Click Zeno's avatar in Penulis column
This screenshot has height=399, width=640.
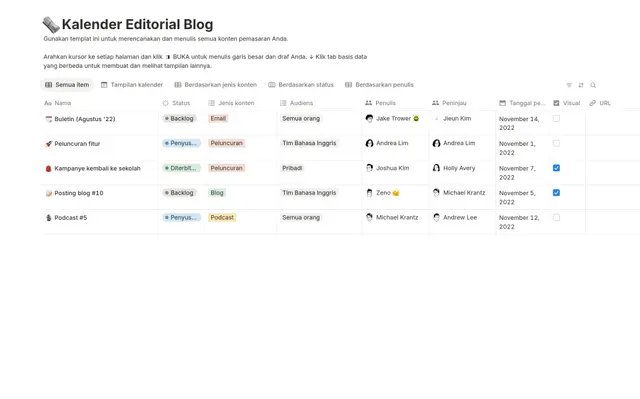point(369,193)
